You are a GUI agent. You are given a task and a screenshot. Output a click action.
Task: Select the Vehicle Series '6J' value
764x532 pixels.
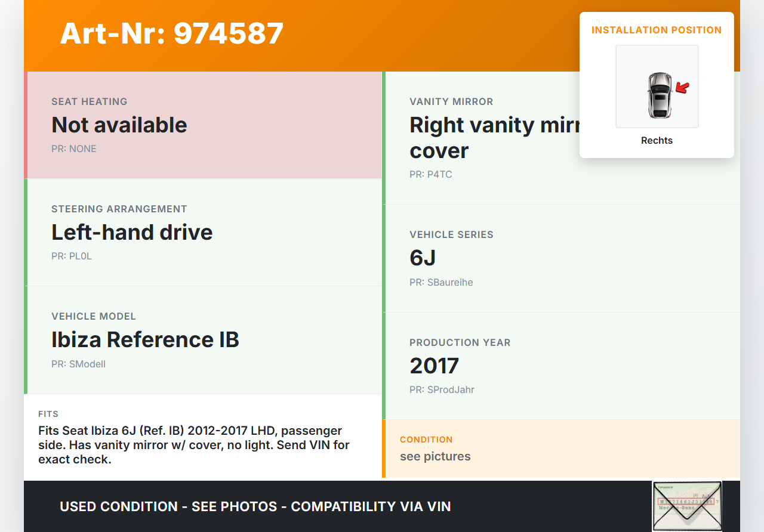tap(423, 258)
